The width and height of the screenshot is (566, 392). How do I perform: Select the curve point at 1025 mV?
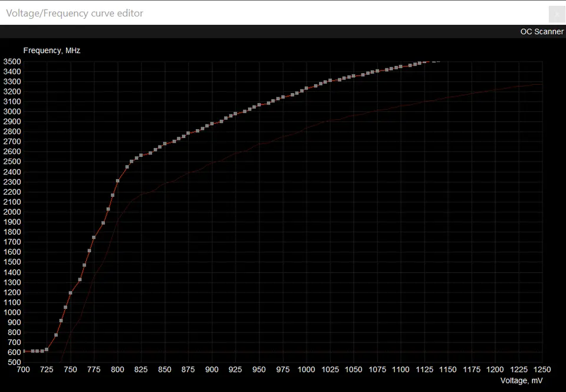(330, 81)
